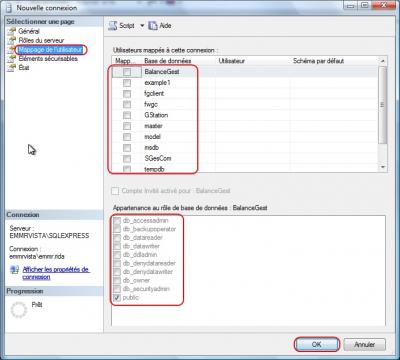Check the model mapping checkbox
The image size is (400, 360).
pos(127,137)
